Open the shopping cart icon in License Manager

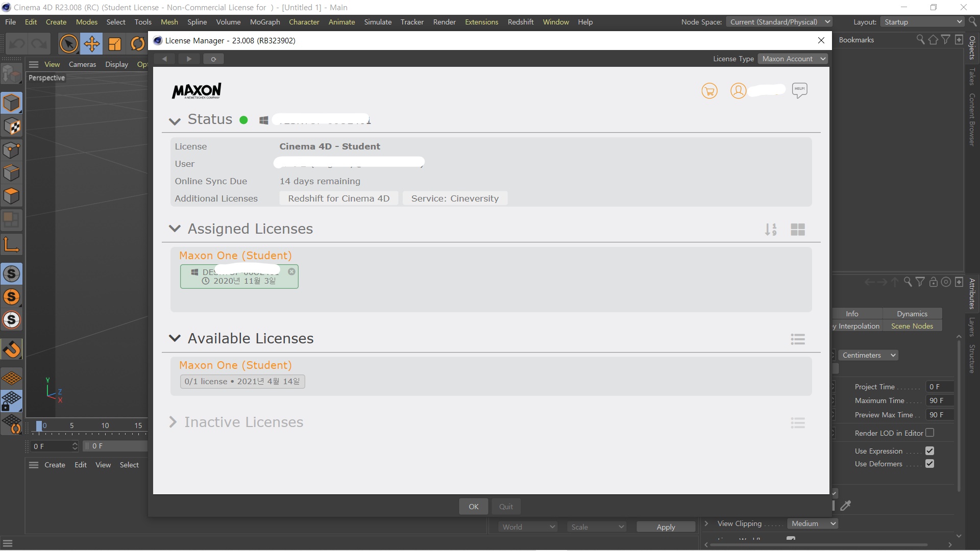[709, 91]
